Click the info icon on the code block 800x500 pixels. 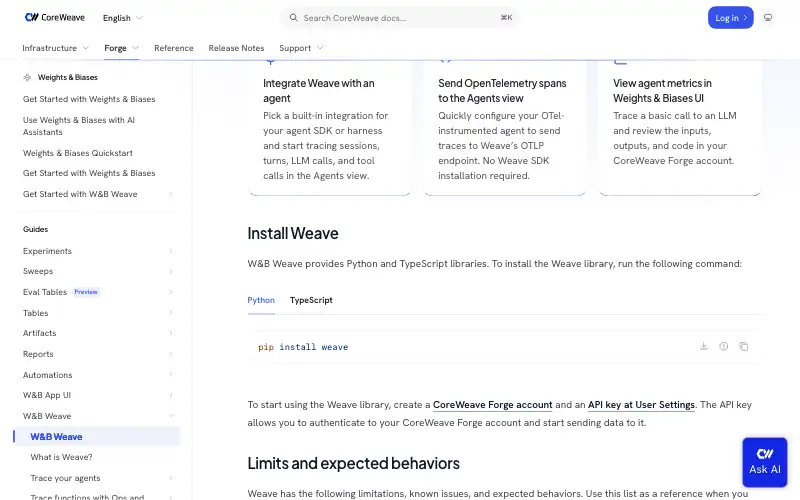723,346
